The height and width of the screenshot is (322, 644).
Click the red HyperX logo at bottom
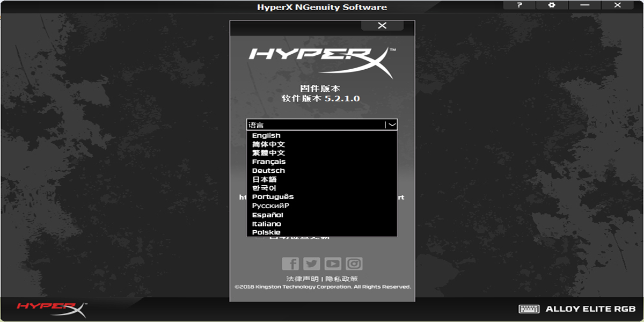pos(52,309)
